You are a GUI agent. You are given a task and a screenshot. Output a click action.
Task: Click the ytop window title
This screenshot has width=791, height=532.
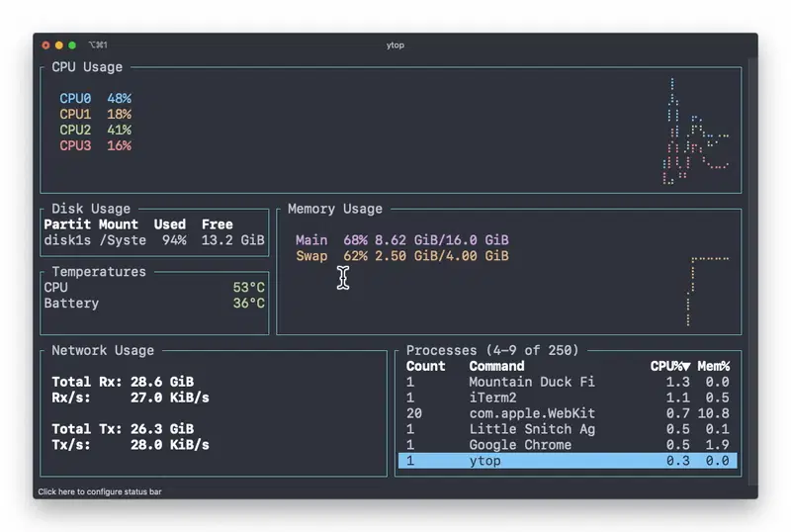tap(395, 44)
